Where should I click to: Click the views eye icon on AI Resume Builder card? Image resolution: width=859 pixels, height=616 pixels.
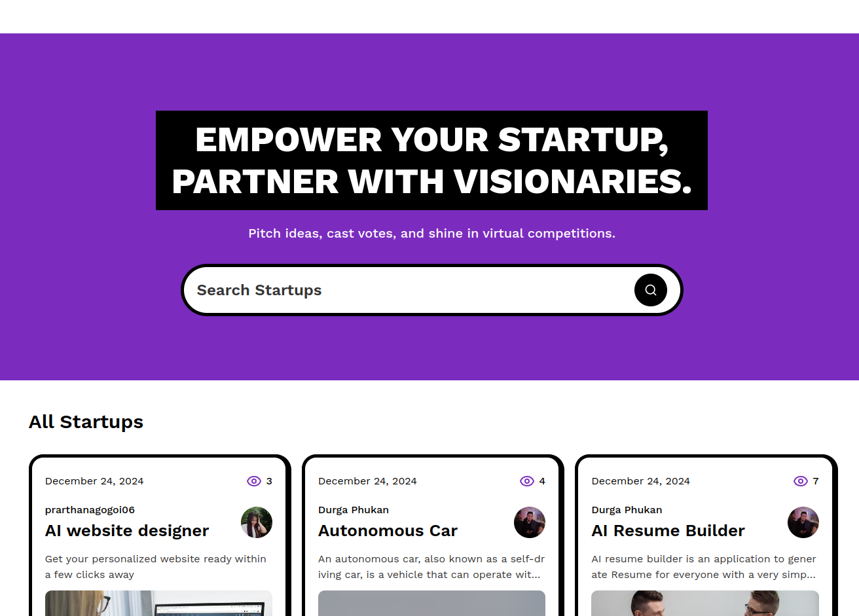[800, 481]
